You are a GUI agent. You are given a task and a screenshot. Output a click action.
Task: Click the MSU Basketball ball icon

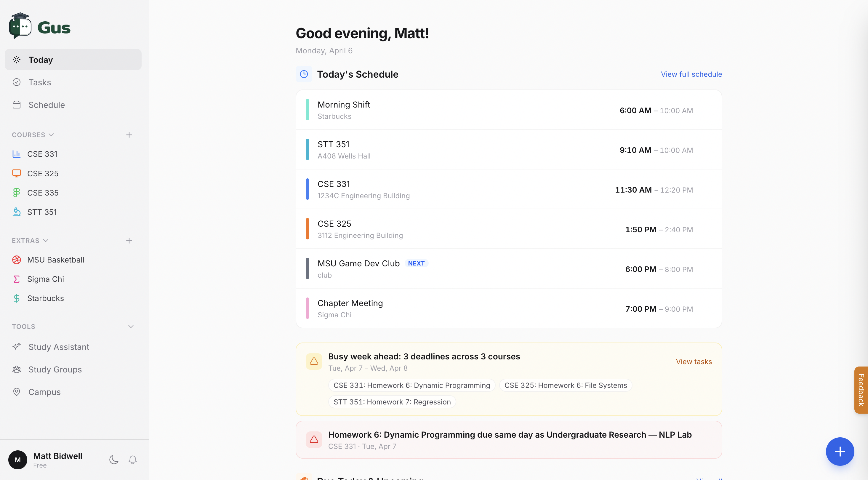pos(17,260)
